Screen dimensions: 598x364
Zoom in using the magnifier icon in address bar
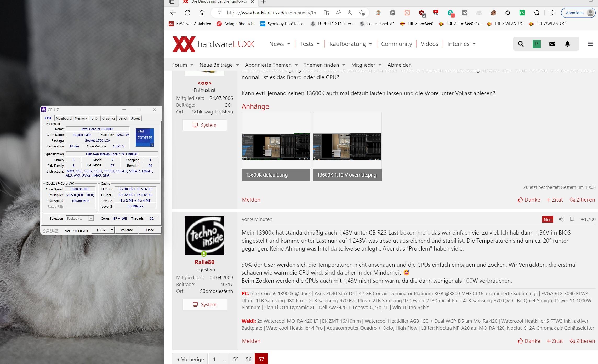(350, 13)
